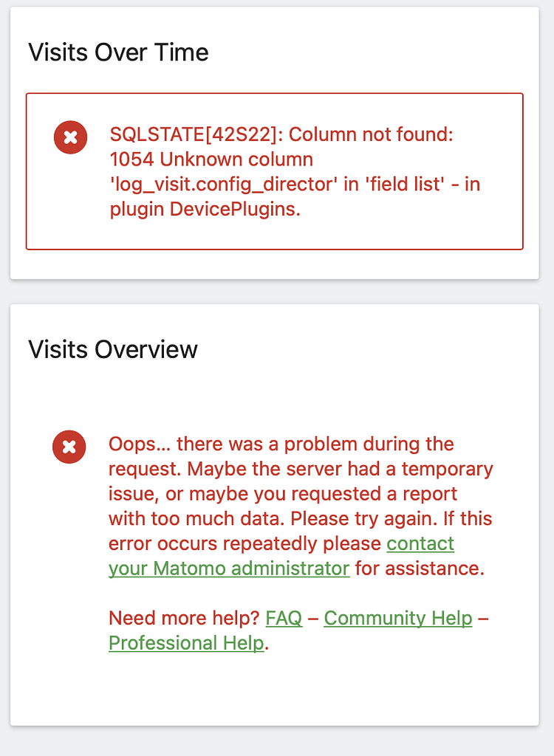Click the error indicator next to the SQLSTATE message
554x756 pixels.
69,137
